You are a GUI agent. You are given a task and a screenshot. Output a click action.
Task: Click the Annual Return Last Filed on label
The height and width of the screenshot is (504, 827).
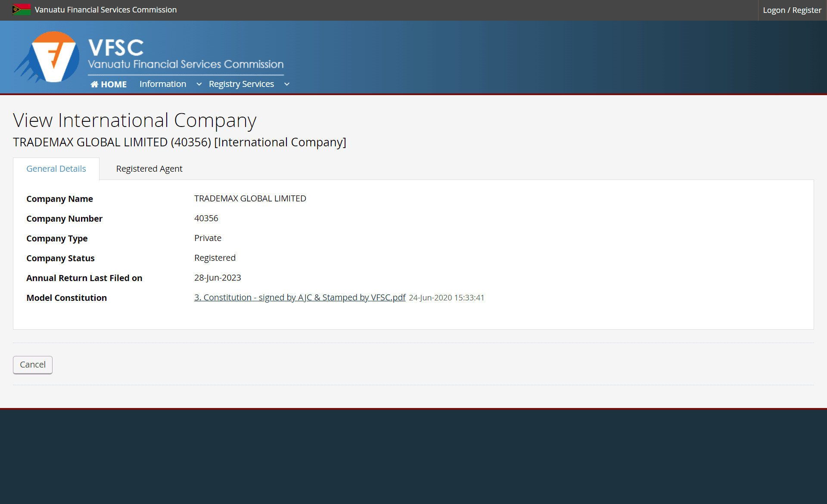click(x=84, y=278)
